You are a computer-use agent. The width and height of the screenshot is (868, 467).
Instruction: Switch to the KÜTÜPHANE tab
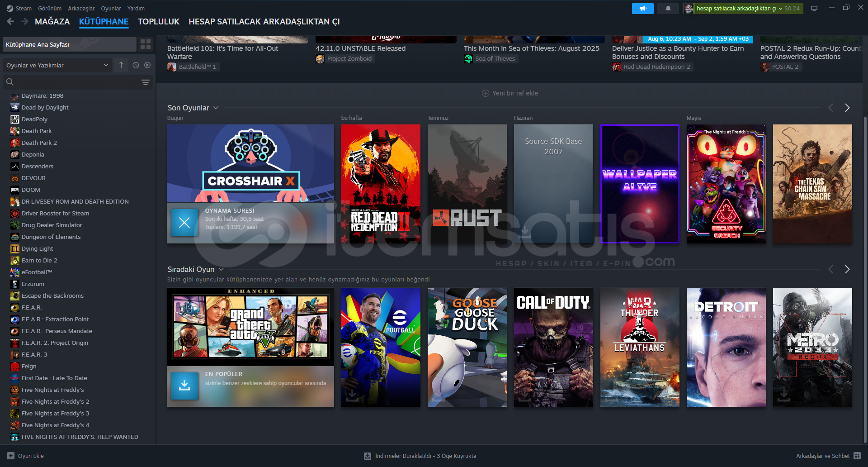coord(104,22)
